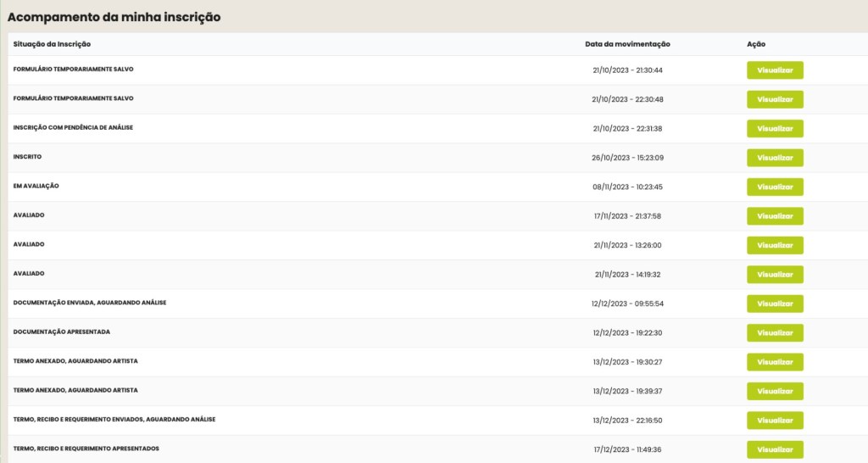Image resolution: width=868 pixels, height=463 pixels.
Task: View the Documentação Apresentada entry
Action: coord(775,332)
